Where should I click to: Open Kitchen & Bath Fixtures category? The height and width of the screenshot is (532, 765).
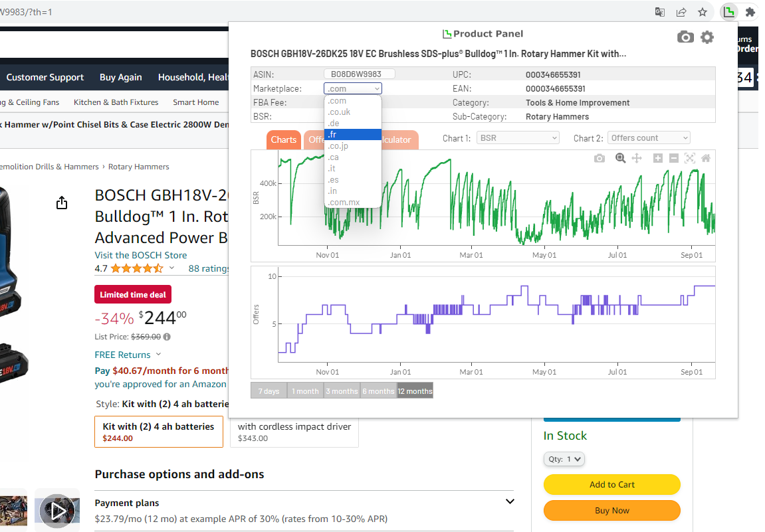pyautogui.click(x=116, y=102)
